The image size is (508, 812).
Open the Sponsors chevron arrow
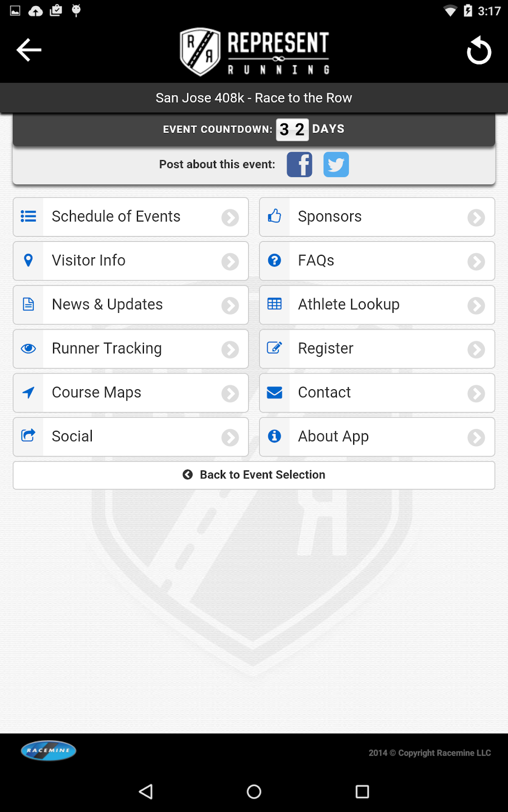[x=476, y=217]
